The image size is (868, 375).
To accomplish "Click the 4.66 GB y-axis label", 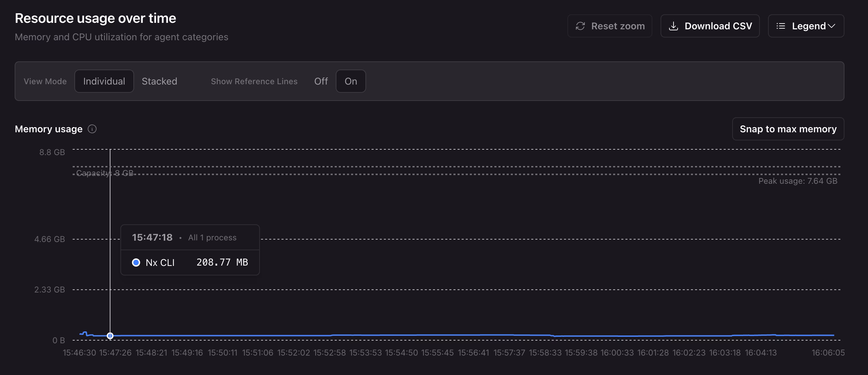I will (x=49, y=239).
